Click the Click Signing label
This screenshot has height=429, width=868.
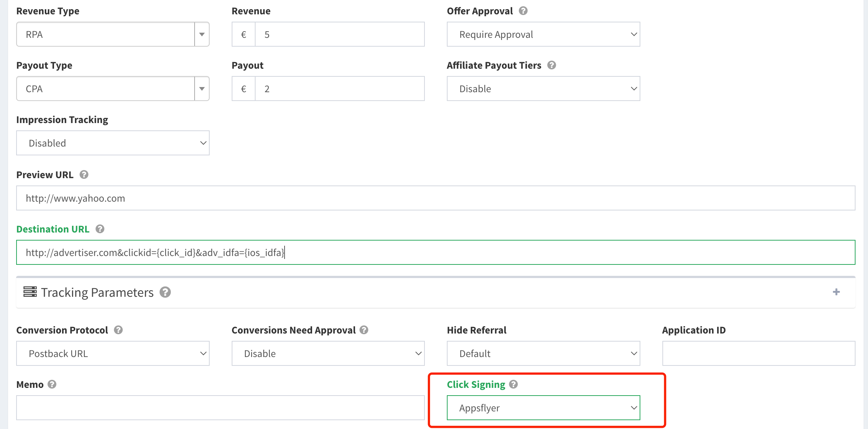click(x=476, y=385)
